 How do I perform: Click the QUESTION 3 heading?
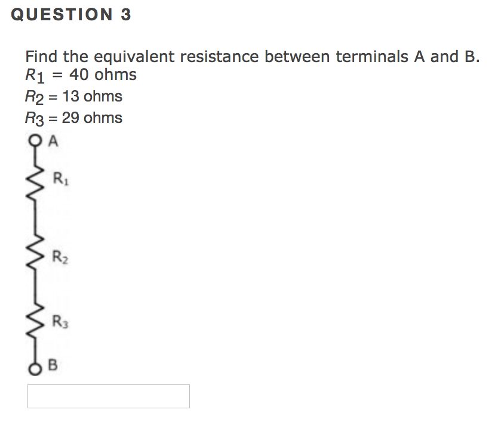(x=71, y=14)
